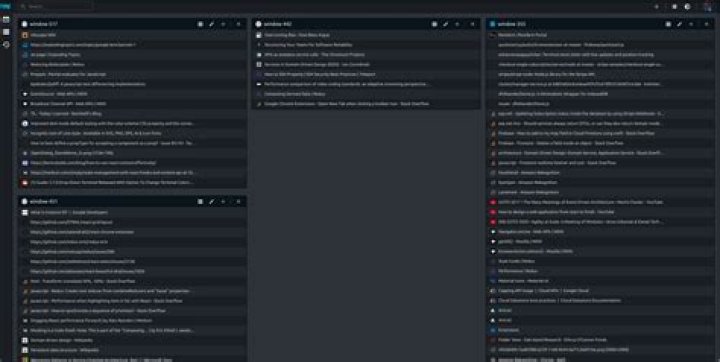Viewport: 720px width, 362px height.
Task: Open 'EventSource - Web APIs | MDN' row
Action: pos(132,94)
